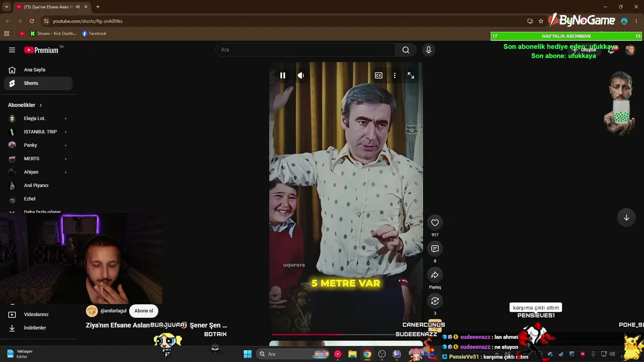This screenshot has height=362, width=644.
Task: Like the Short with the heart icon
Action: tap(435, 223)
